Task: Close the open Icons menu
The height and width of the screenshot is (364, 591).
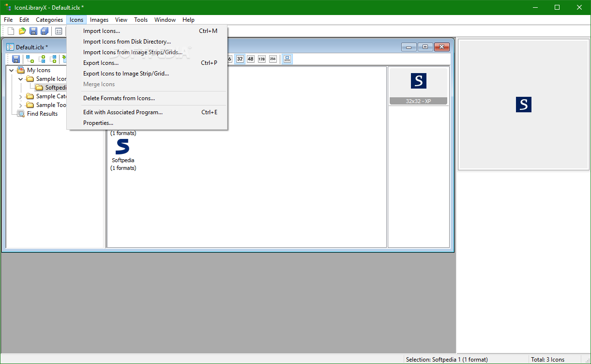Action: tap(76, 20)
